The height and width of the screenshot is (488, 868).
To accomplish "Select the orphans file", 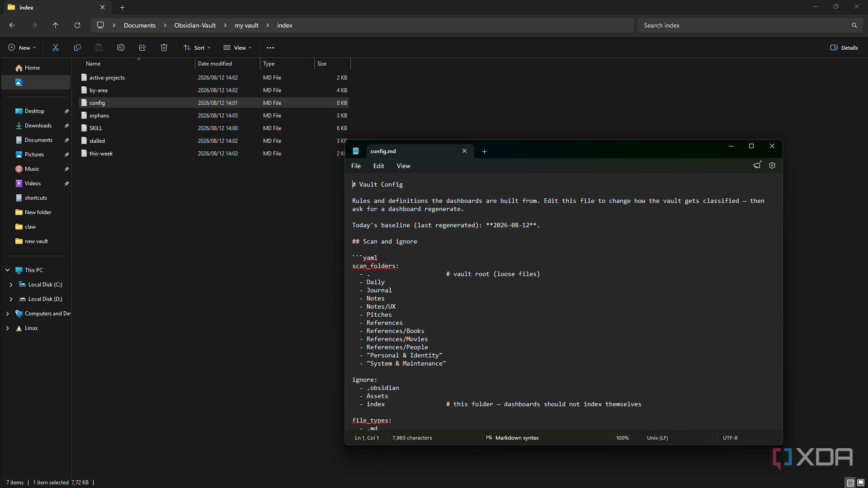I will pyautogui.click(x=214, y=116).
